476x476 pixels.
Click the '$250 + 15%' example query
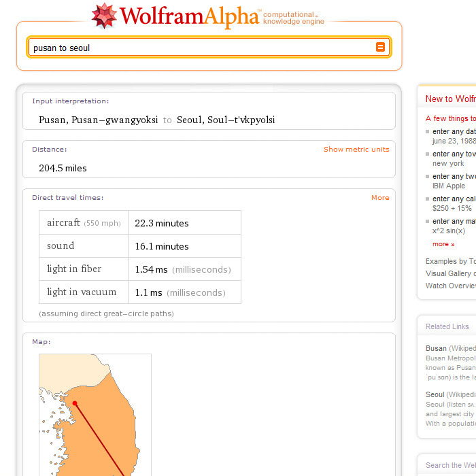tap(452, 208)
